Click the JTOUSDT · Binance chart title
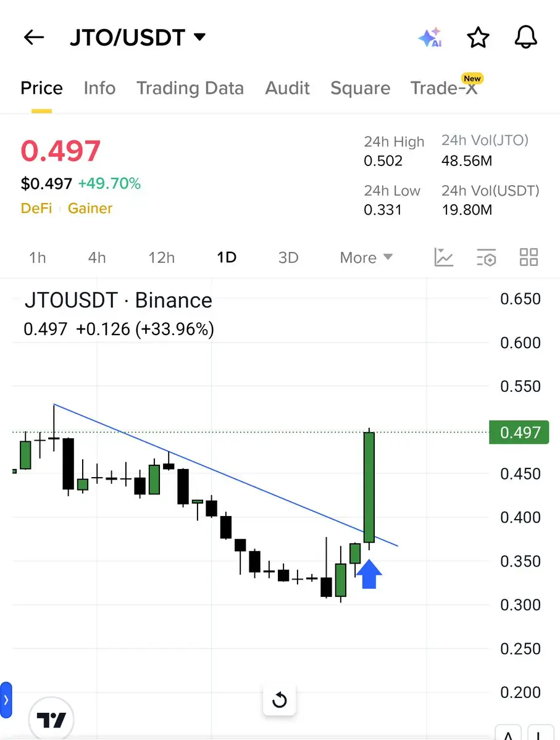 pos(118,300)
